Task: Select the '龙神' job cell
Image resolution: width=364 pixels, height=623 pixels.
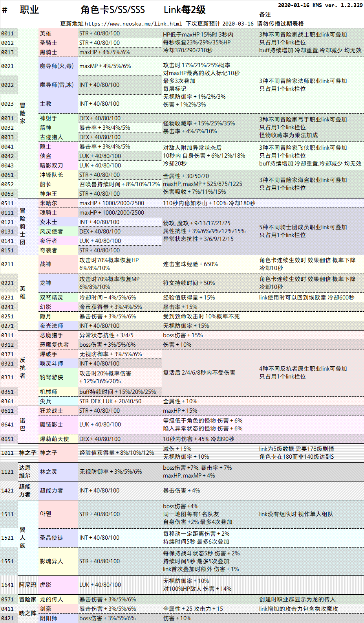Action: pyautogui.click(x=58, y=283)
